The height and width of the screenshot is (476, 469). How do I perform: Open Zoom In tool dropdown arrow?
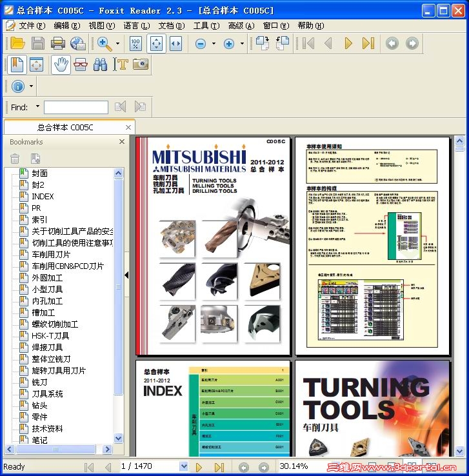117,44
